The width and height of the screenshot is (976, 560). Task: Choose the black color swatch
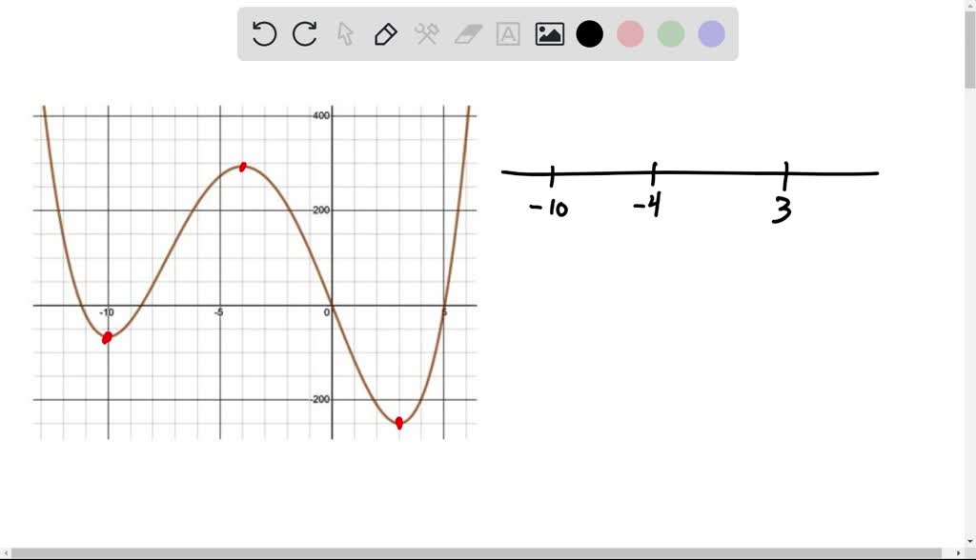click(589, 33)
